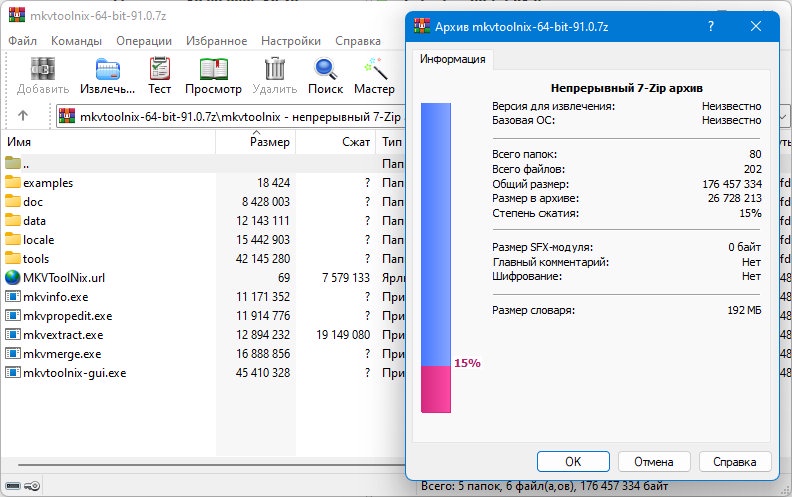Launch the Мастер (Wizard) wand icon

tap(374, 69)
